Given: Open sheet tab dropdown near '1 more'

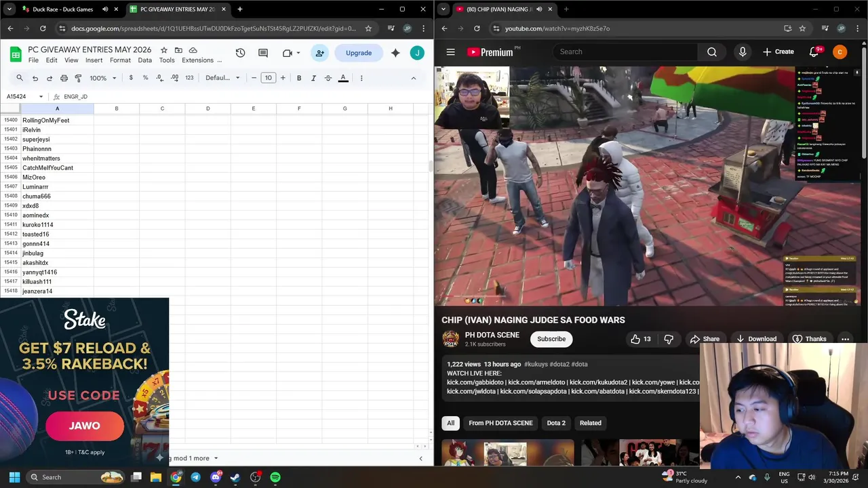Looking at the screenshot, I should (216, 458).
